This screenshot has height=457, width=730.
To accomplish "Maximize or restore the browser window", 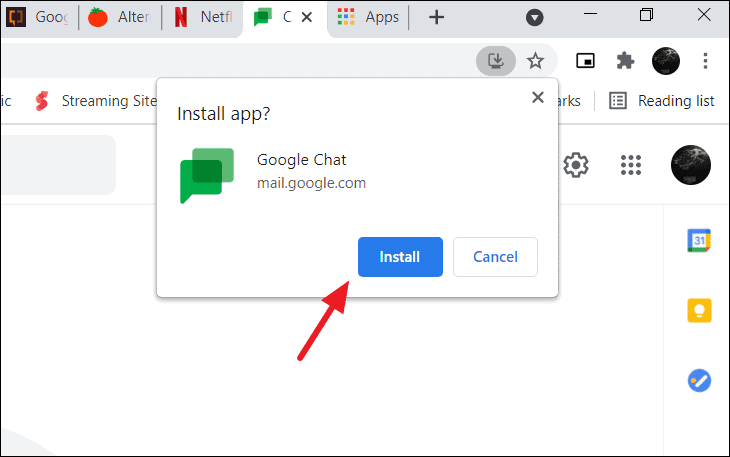I will (x=646, y=14).
